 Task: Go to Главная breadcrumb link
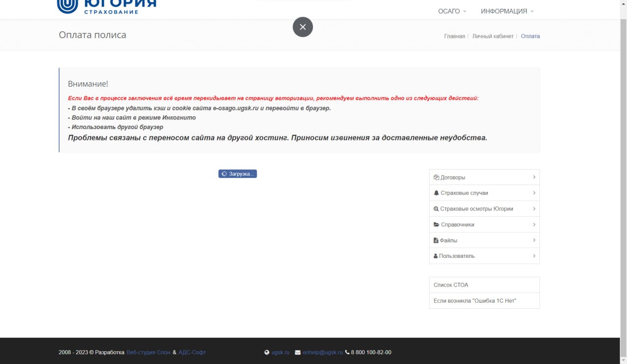point(454,36)
